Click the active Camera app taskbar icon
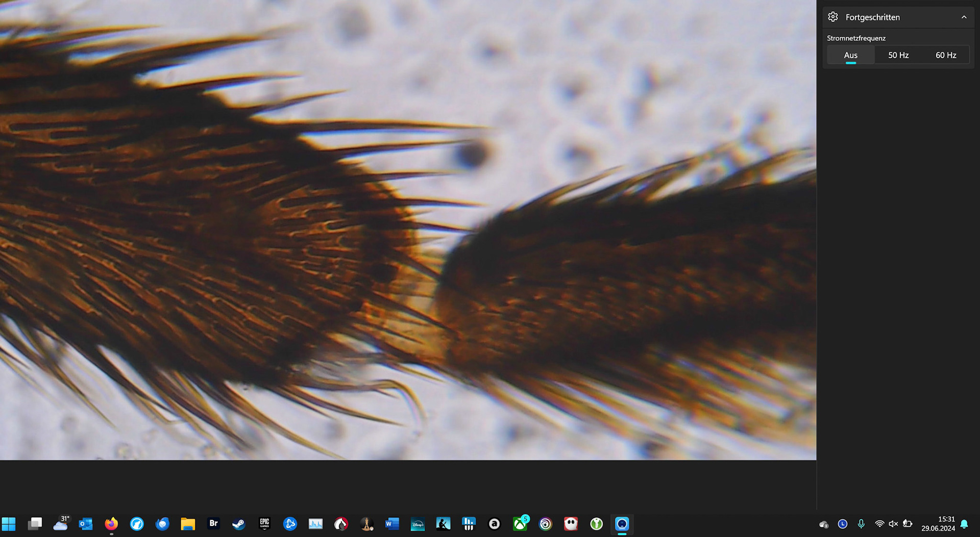 click(x=622, y=524)
